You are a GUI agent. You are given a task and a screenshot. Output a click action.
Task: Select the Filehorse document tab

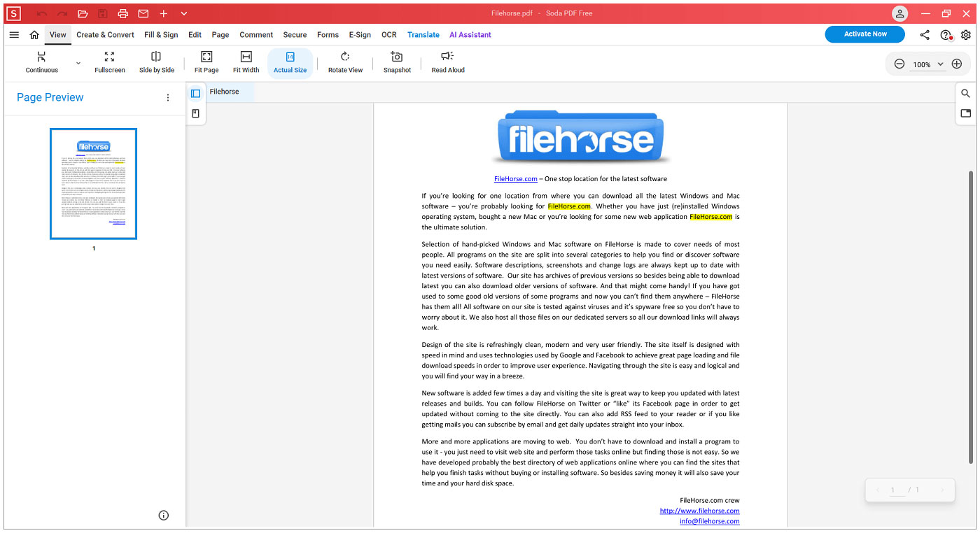[224, 92]
